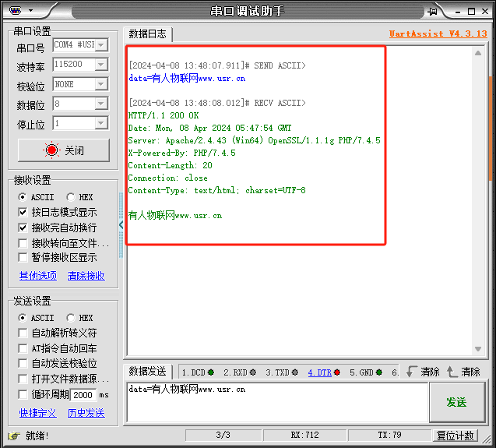This screenshot has height=448, width=496.
Task: Toggle the DTR signal line
Action: pyautogui.click(x=324, y=372)
